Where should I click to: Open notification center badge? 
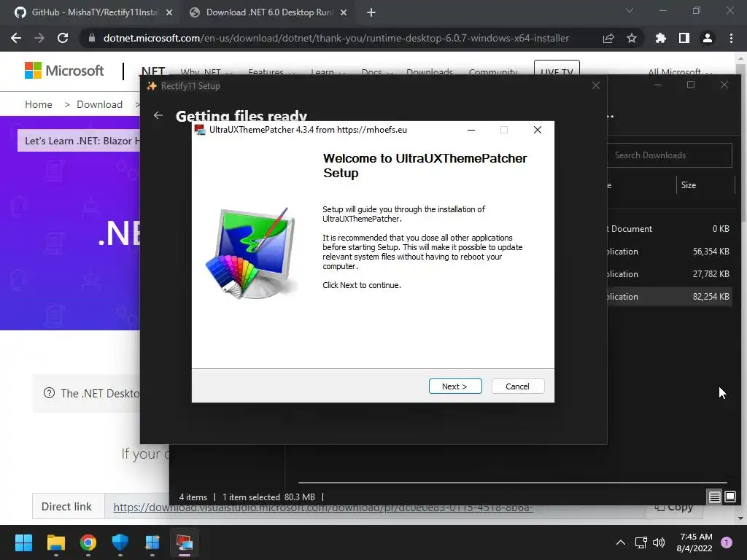point(727,542)
